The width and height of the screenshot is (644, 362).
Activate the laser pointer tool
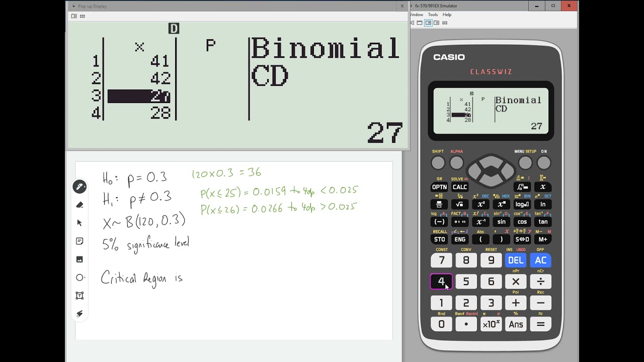point(79,314)
